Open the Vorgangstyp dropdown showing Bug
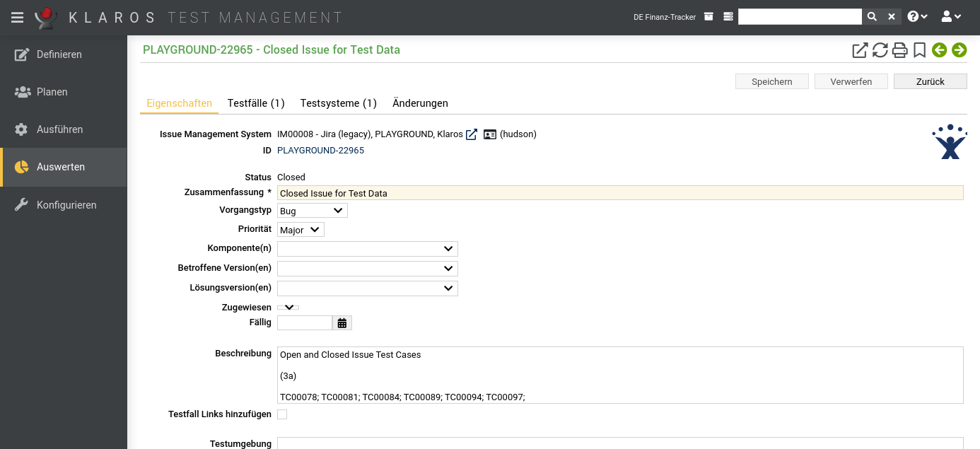Screen dimensions: 980x449 313,211
